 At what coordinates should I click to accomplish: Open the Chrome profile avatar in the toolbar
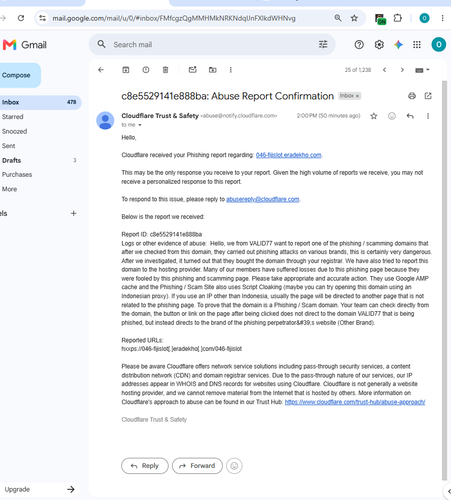(424, 18)
